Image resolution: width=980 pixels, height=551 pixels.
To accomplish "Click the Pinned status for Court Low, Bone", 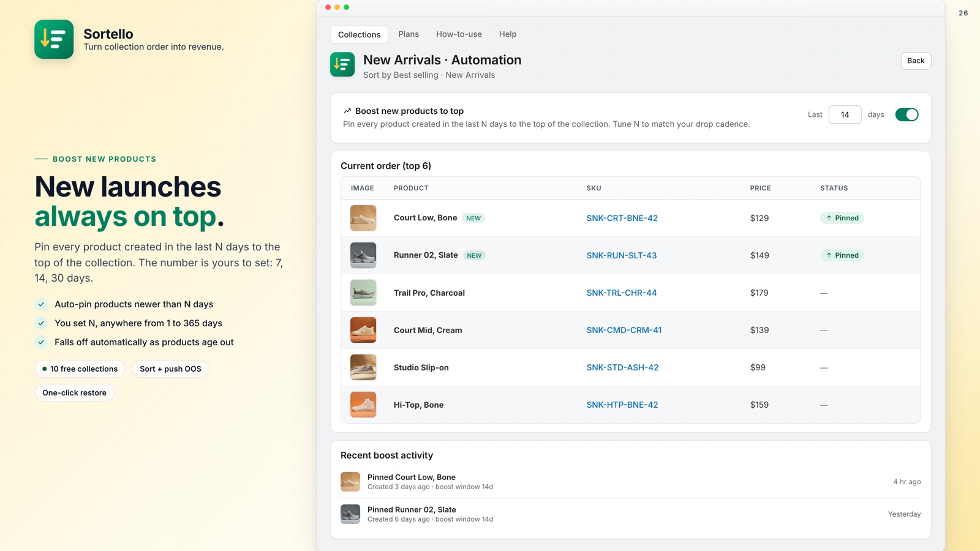I will tap(842, 218).
